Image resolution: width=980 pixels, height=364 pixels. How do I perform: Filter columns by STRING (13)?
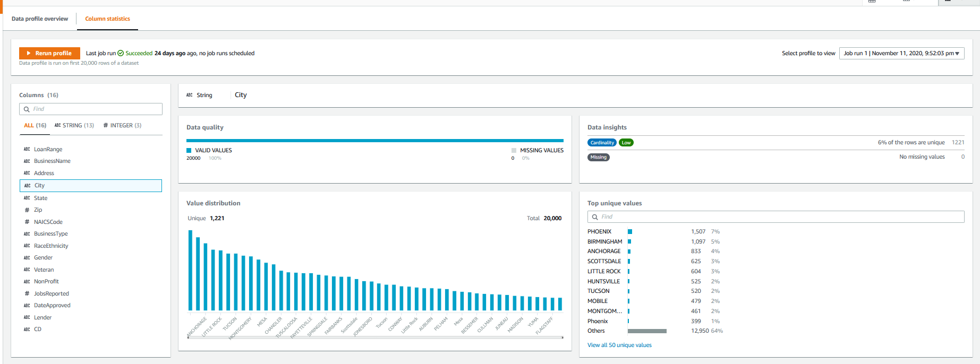click(74, 126)
